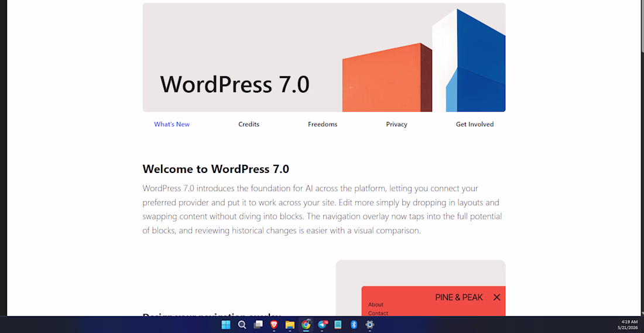Click the welcome paragraph about AI foundation
Image resolution: width=644 pixels, height=333 pixels.
point(323,209)
